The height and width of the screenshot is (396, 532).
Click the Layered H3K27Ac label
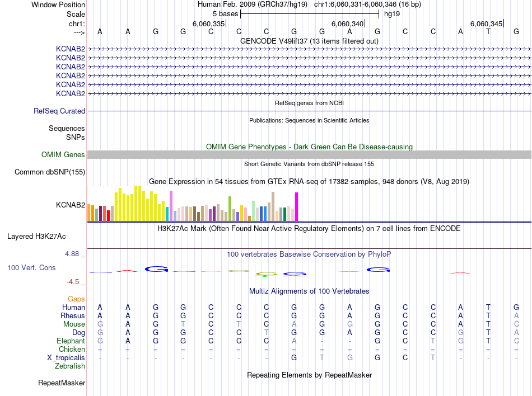pos(36,236)
